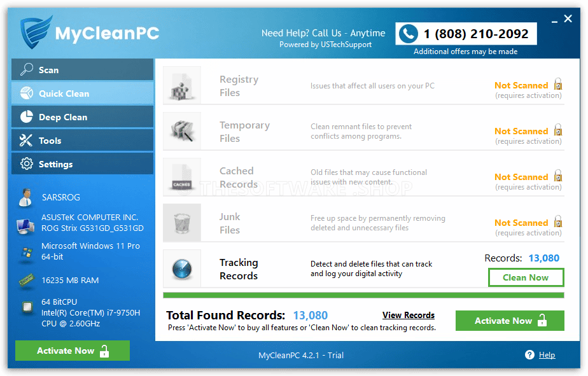Click the Records count 13,080 in Tracking row

click(x=543, y=258)
